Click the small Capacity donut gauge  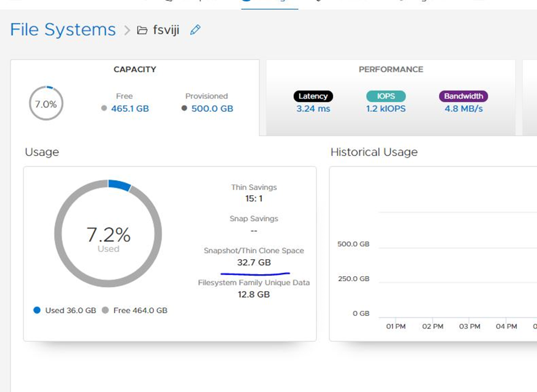45,103
